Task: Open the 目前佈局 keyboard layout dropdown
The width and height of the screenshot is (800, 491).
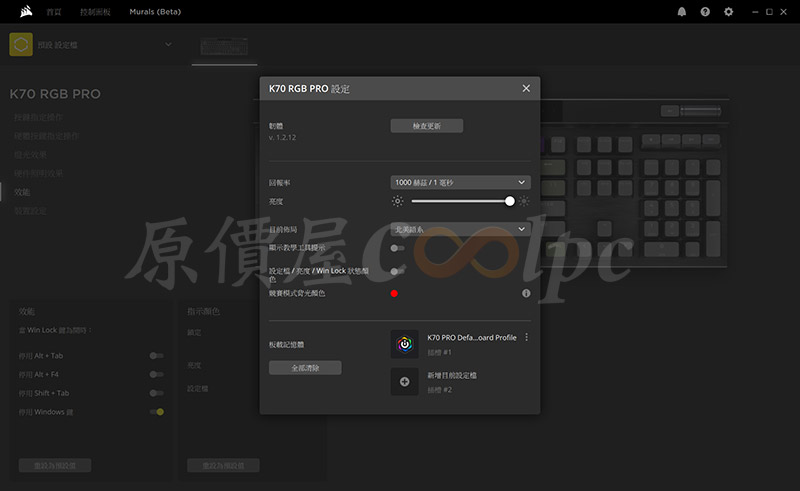Action: tap(461, 229)
